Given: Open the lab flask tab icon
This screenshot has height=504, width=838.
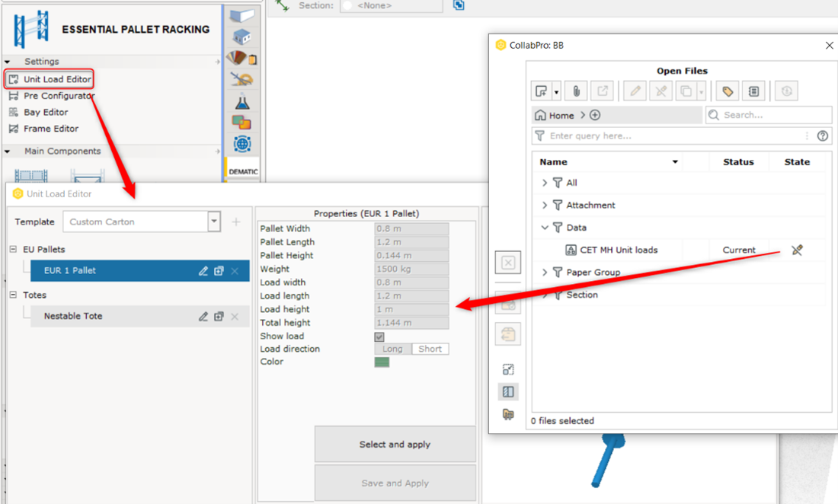Looking at the screenshot, I should pyautogui.click(x=242, y=101).
